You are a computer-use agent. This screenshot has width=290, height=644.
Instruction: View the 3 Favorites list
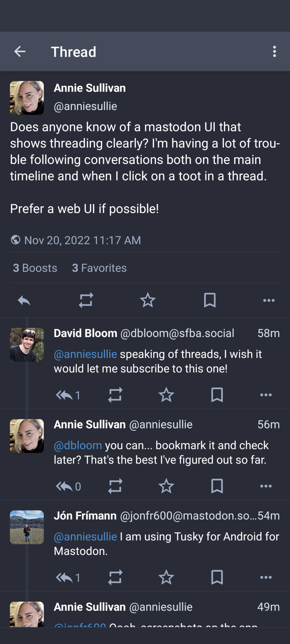pos(99,268)
